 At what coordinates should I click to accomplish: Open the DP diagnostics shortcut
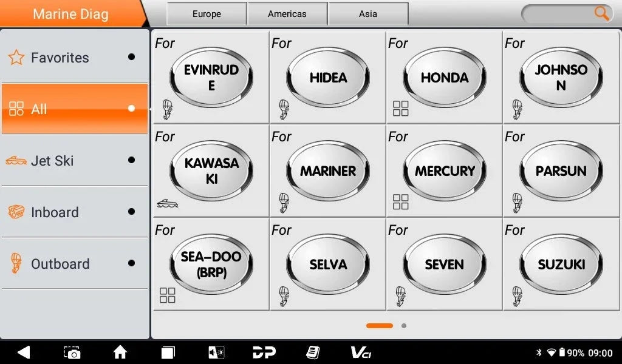point(264,352)
